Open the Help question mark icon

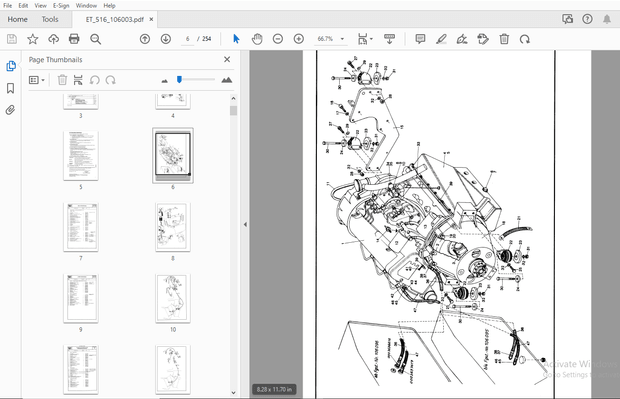click(x=587, y=19)
